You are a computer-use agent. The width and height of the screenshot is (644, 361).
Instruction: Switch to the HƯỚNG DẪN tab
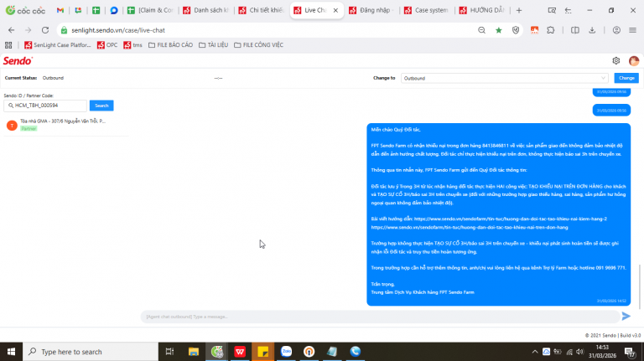point(482,10)
